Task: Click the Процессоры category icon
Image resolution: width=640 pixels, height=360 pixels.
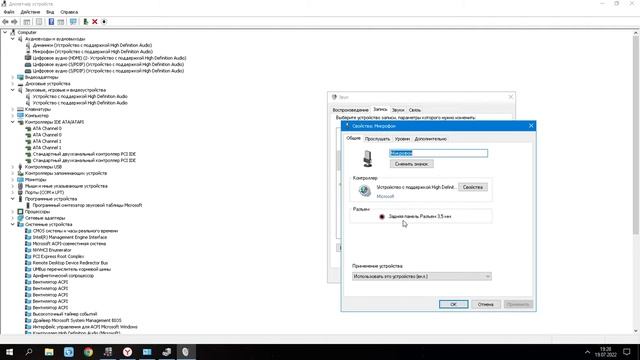Action: (x=20, y=211)
